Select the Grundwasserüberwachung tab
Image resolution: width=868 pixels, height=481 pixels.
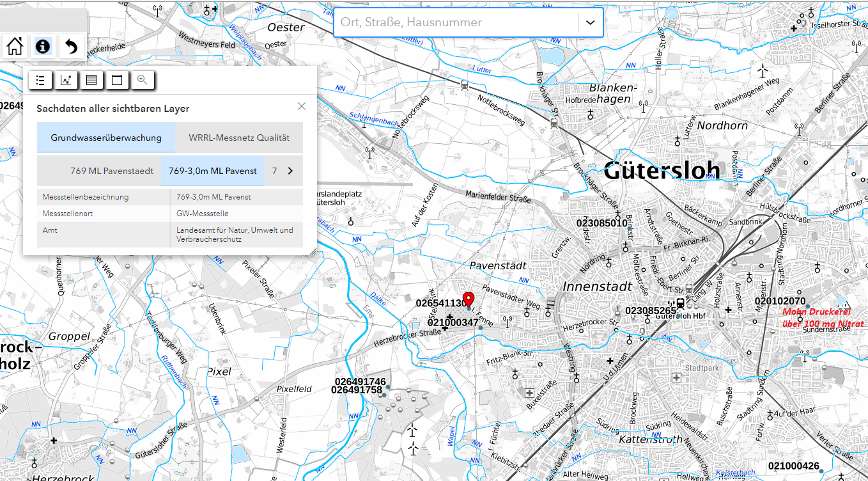106,138
